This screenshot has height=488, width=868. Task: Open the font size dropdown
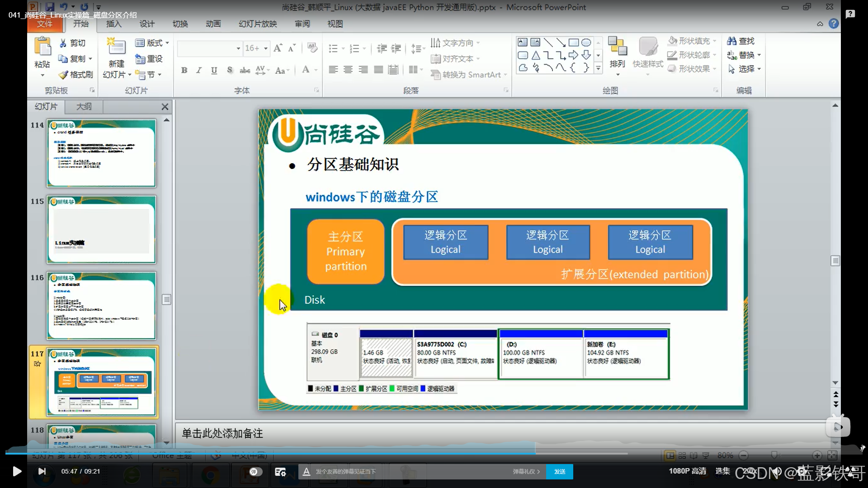point(266,48)
